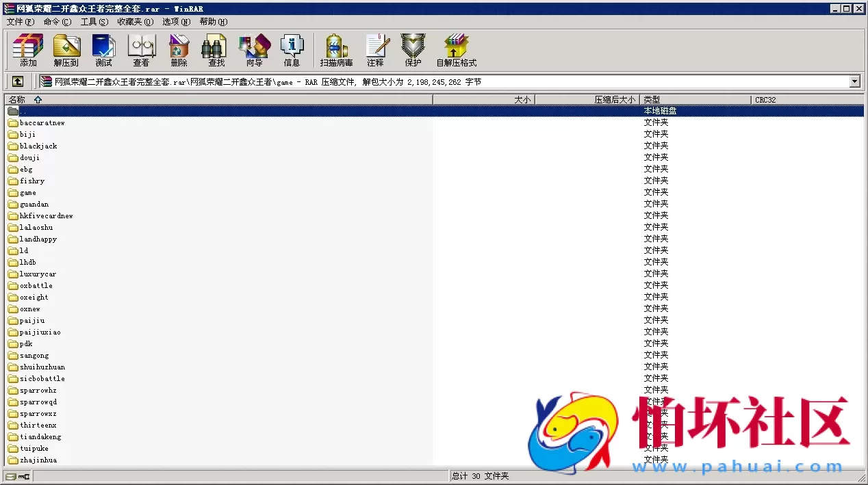
Task: Select the fishry folder in list
Action: pos(32,181)
